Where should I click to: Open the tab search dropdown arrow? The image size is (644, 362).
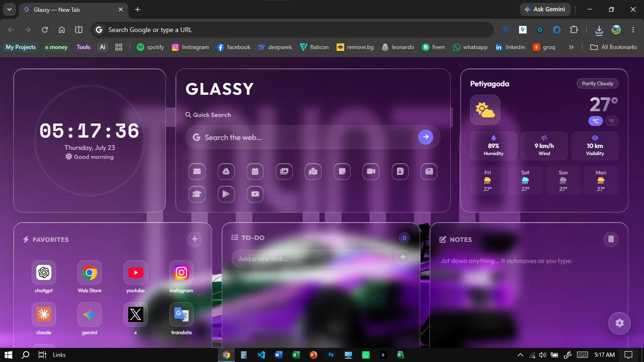pyautogui.click(x=9, y=9)
